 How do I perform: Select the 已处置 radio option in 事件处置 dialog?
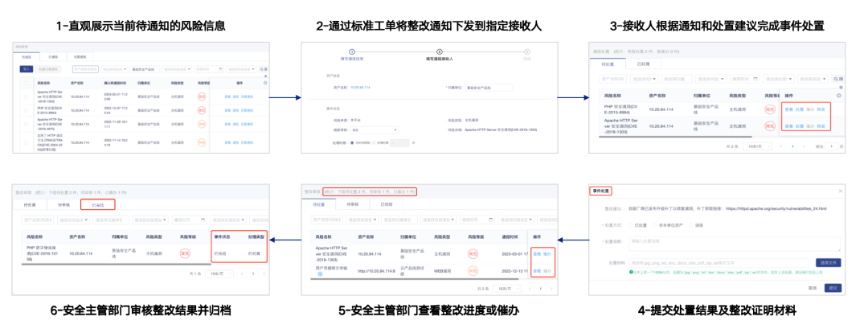[632, 225]
